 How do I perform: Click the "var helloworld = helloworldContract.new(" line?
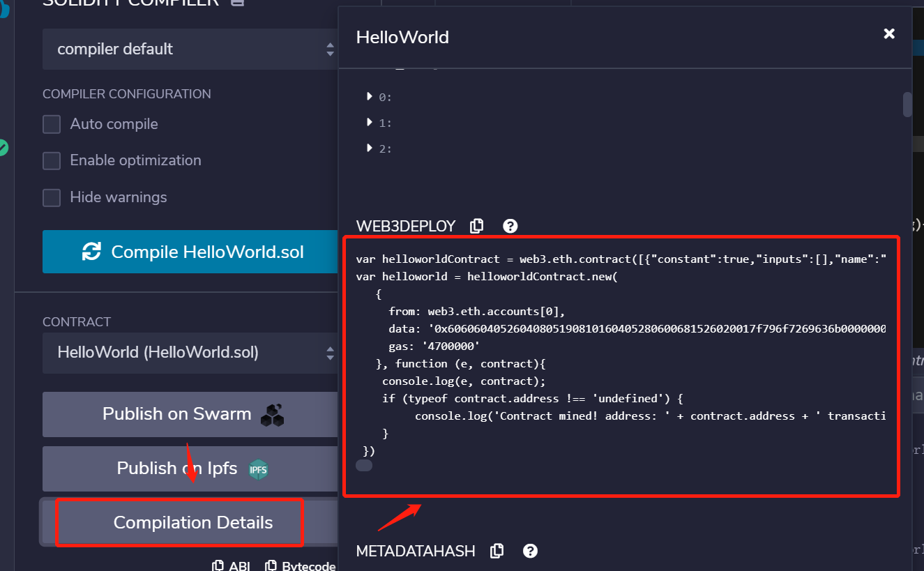pos(487,276)
